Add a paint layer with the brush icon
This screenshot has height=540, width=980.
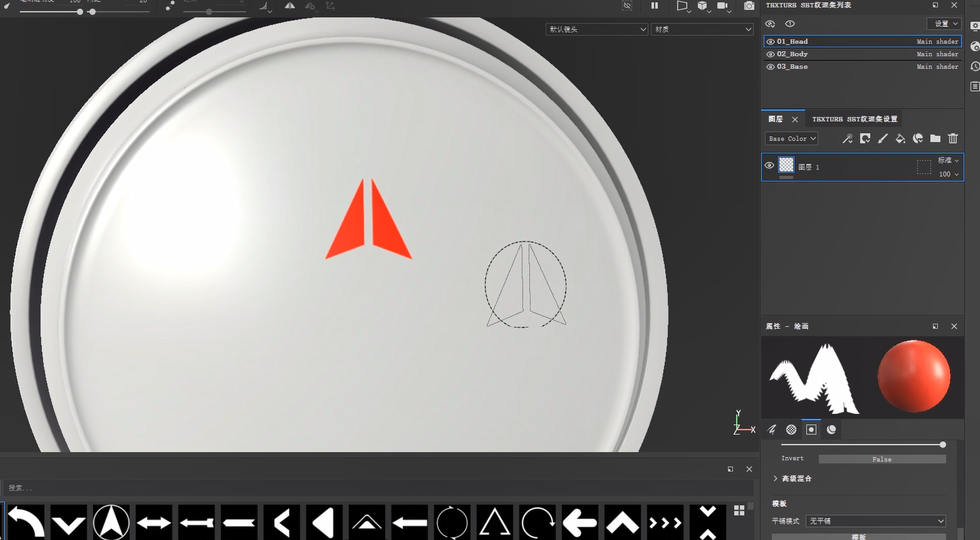click(x=883, y=139)
